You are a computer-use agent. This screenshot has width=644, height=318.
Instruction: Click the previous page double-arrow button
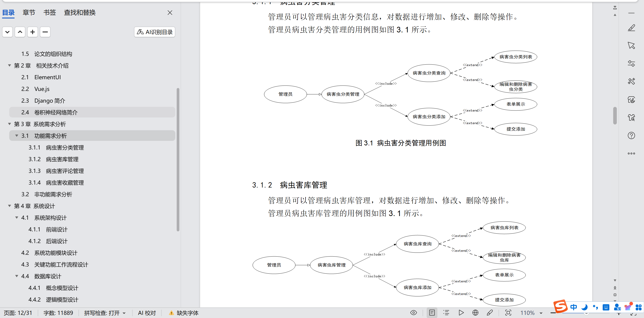pyautogui.click(x=615, y=288)
